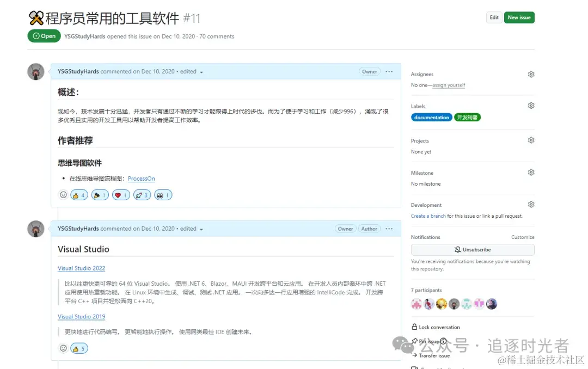Select the Pin issue option
Viewport: 588px width, 369px height.
[x=430, y=340]
